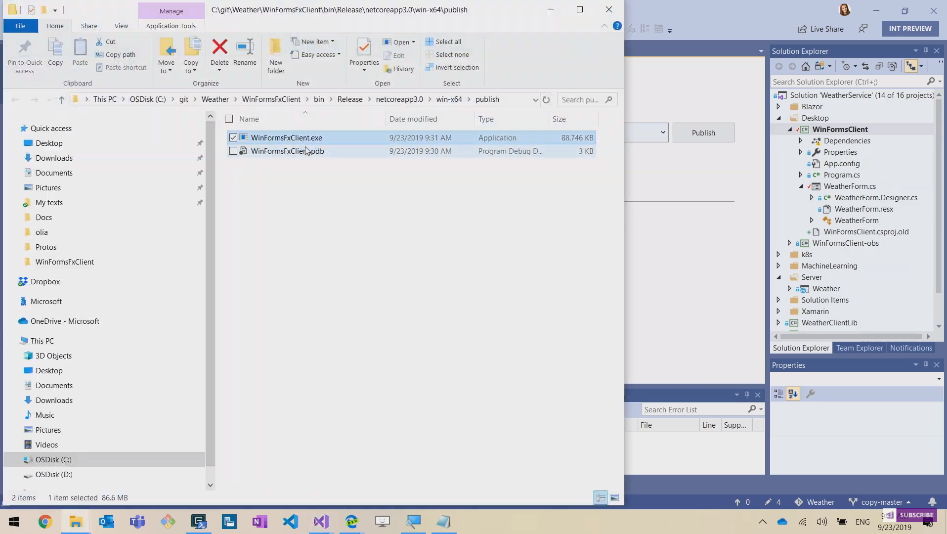Check the WinFormsFxClient.pdb file checkbox
The image size is (947, 534).
pyautogui.click(x=233, y=152)
